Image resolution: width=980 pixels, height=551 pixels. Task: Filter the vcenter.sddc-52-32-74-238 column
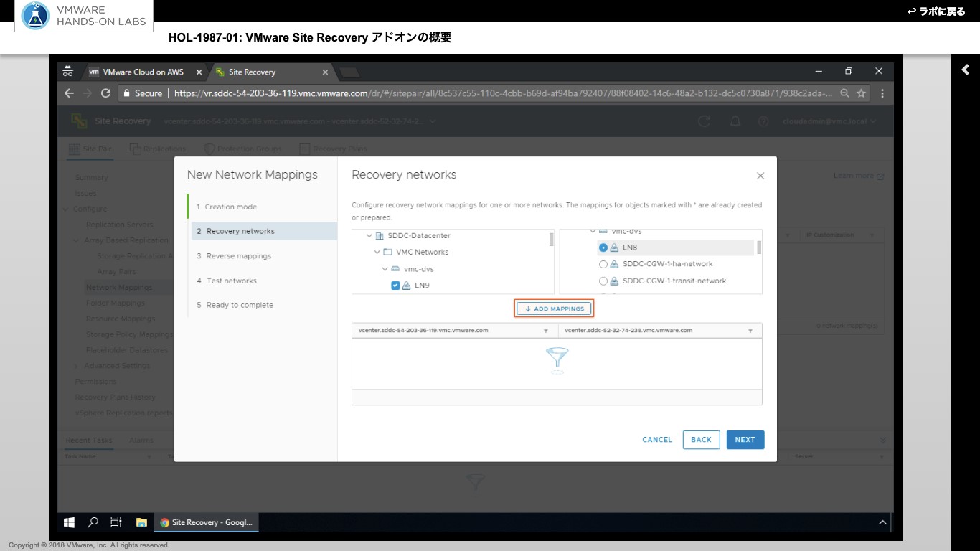point(750,331)
